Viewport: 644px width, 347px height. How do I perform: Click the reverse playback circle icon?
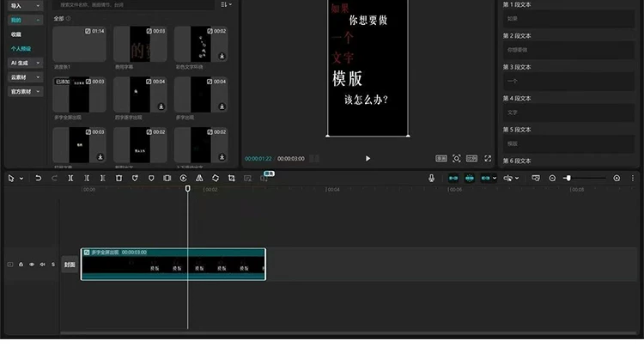click(183, 178)
